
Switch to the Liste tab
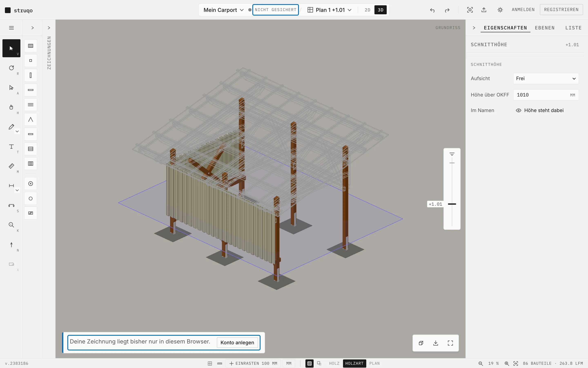(x=573, y=28)
